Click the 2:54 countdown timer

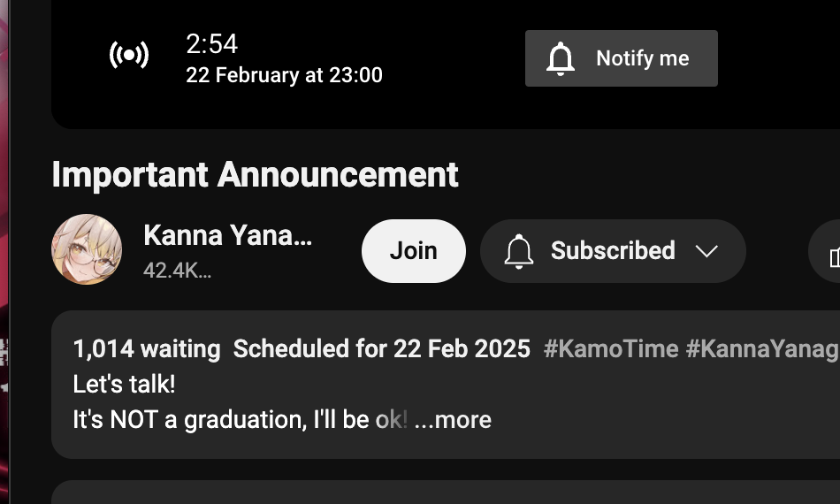tap(211, 44)
